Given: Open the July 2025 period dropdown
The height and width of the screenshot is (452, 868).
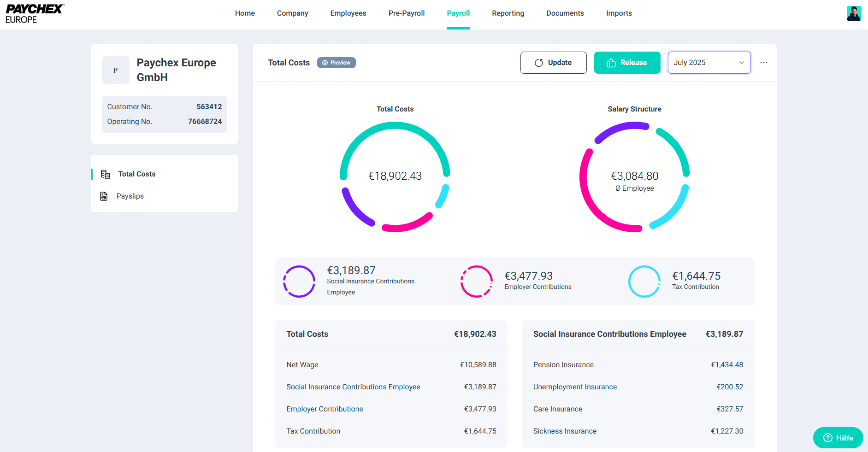Looking at the screenshot, I should [x=709, y=63].
